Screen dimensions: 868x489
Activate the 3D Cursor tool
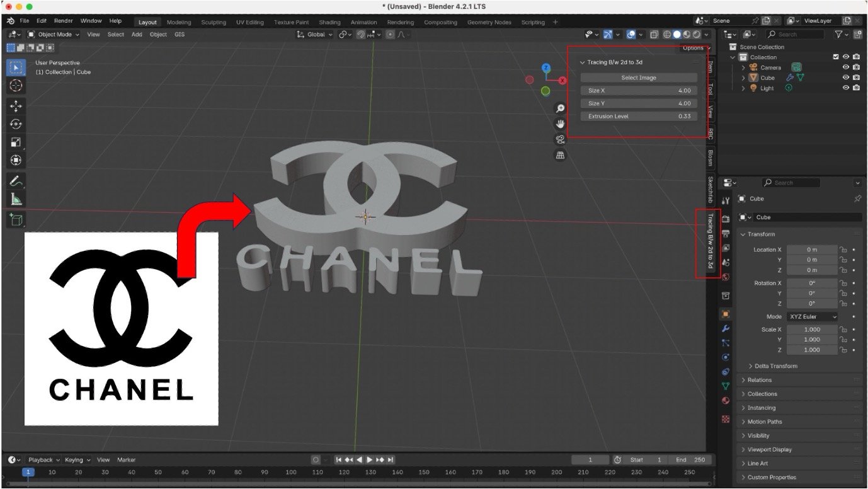pyautogui.click(x=16, y=85)
